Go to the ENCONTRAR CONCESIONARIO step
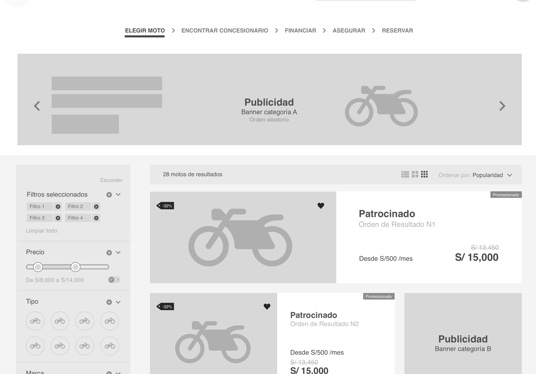 pos(225,30)
